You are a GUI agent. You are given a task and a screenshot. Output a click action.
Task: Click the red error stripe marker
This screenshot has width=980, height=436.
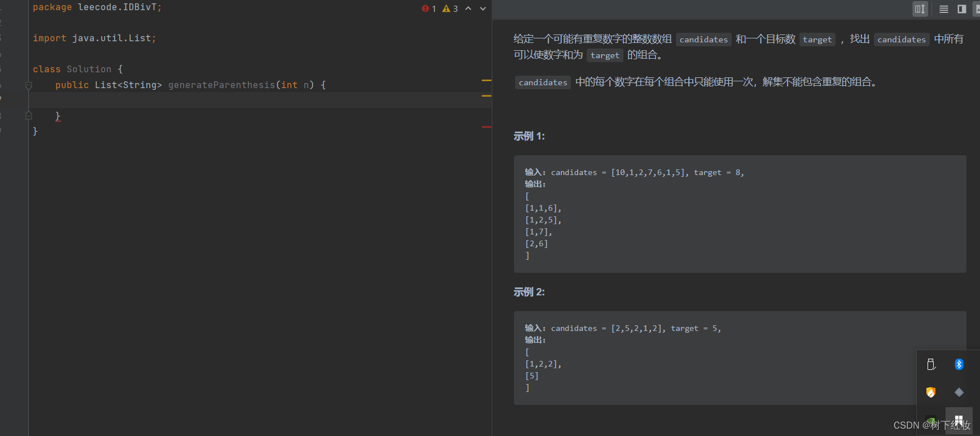pyautogui.click(x=486, y=127)
